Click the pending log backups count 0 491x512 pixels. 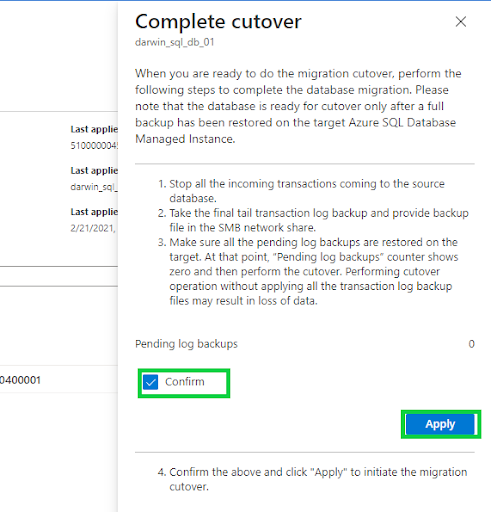(x=471, y=344)
